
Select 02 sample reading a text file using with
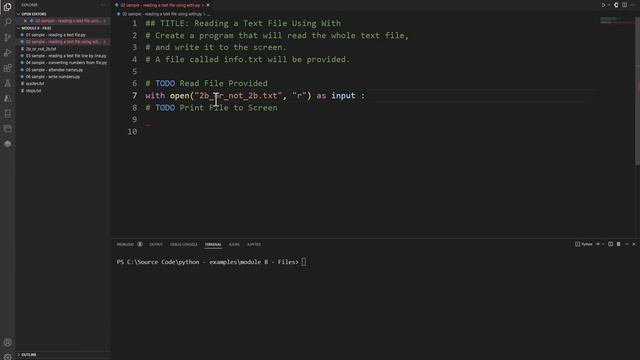pyautogui.click(x=63, y=42)
